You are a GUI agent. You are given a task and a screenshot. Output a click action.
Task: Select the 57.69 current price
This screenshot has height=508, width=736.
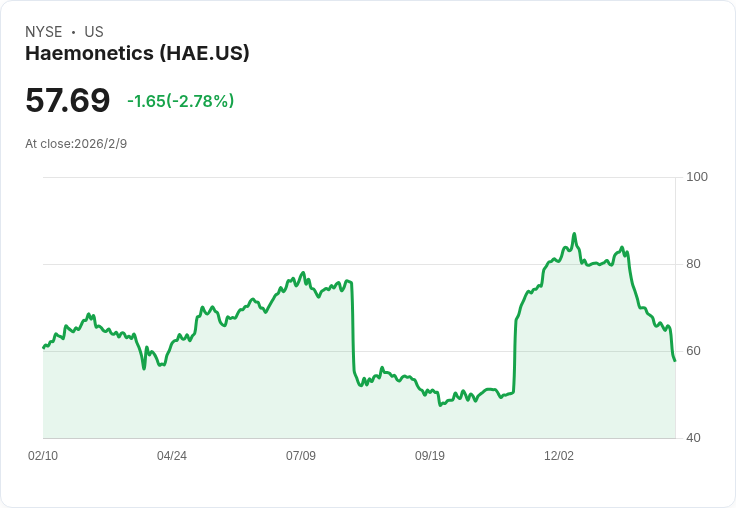point(68,100)
